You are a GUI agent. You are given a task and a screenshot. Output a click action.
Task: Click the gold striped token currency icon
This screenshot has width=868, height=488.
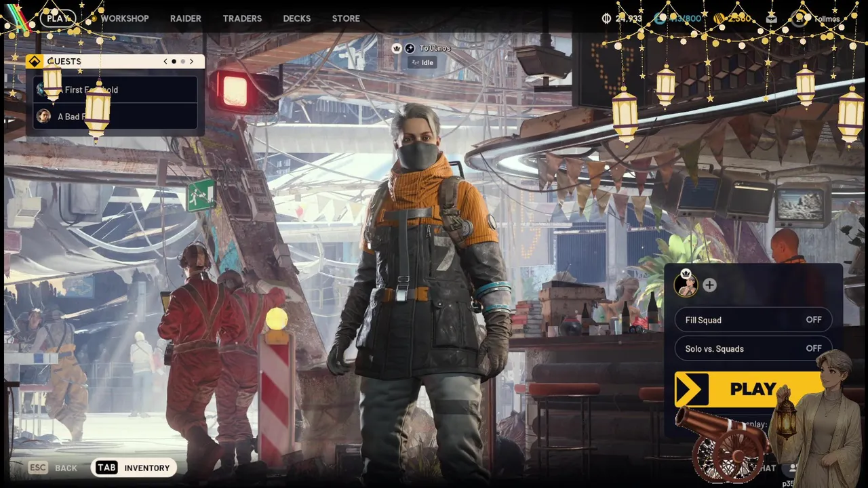[719, 18]
